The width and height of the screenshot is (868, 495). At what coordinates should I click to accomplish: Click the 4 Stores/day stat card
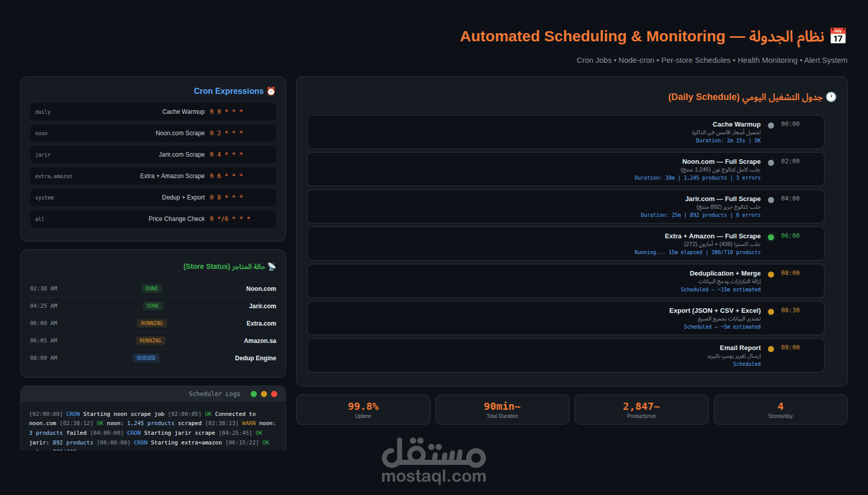point(781,409)
